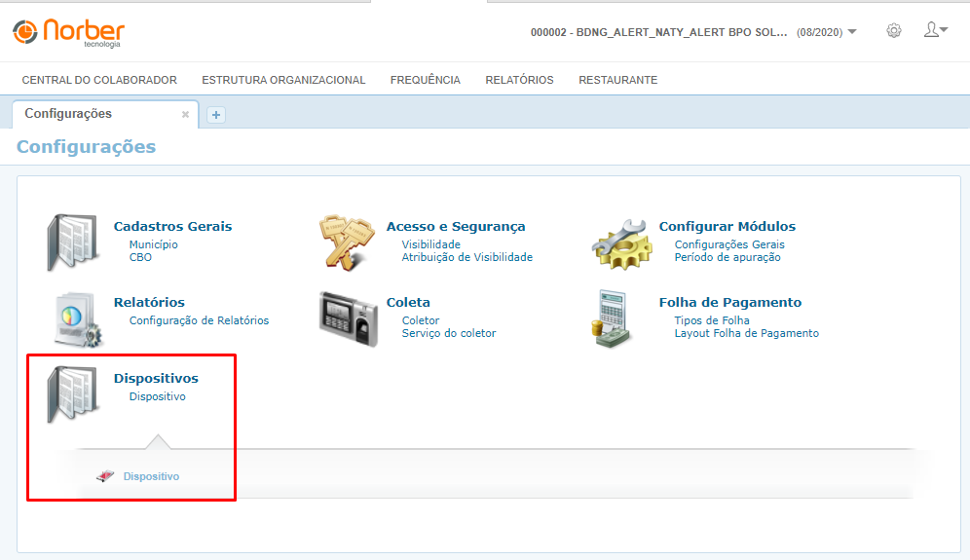Open the Layout Folha de Pagamento link
This screenshot has width=970, height=560.
(x=746, y=333)
